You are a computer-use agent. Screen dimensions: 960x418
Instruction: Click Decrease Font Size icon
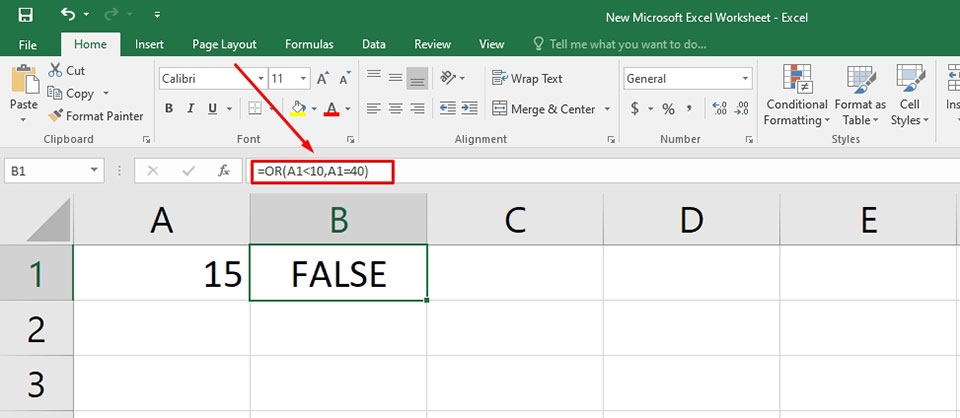[344, 79]
